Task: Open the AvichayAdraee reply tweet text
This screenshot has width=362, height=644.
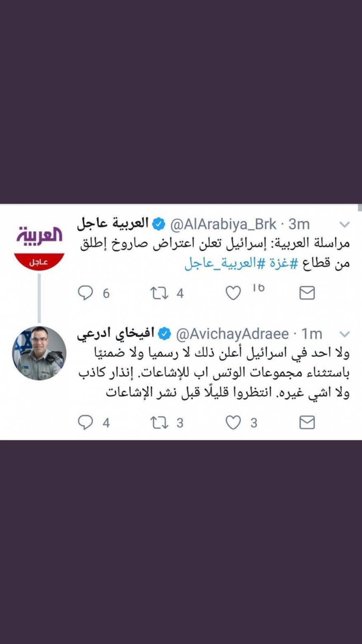Action: click(214, 373)
